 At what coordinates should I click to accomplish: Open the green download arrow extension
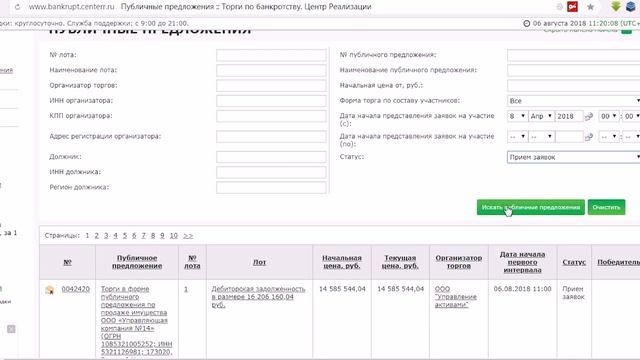pyautogui.click(x=616, y=6)
